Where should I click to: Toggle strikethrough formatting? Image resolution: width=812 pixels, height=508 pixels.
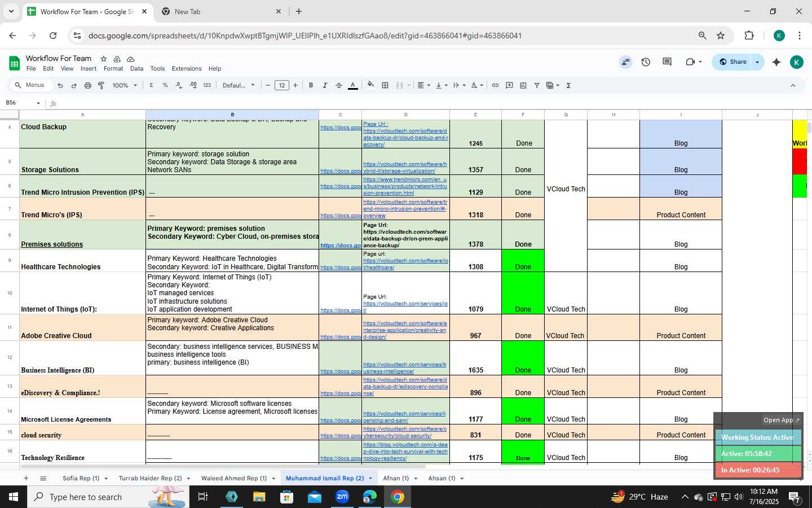click(339, 85)
